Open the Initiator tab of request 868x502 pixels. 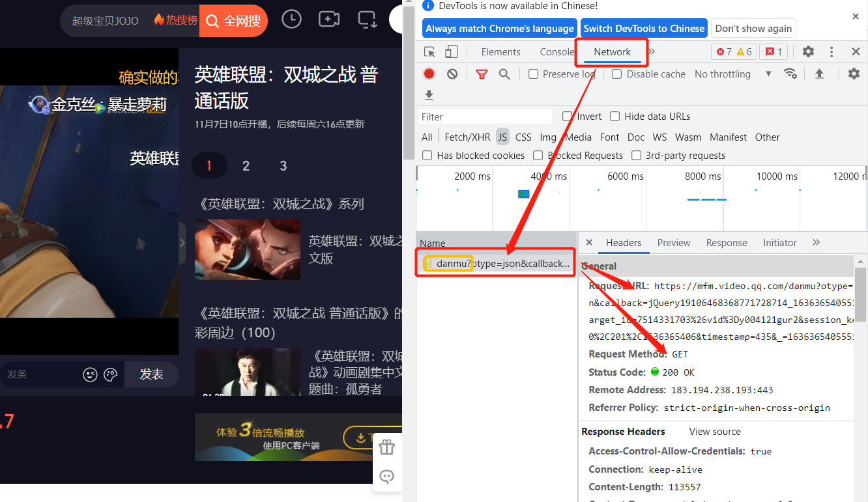pos(780,243)
